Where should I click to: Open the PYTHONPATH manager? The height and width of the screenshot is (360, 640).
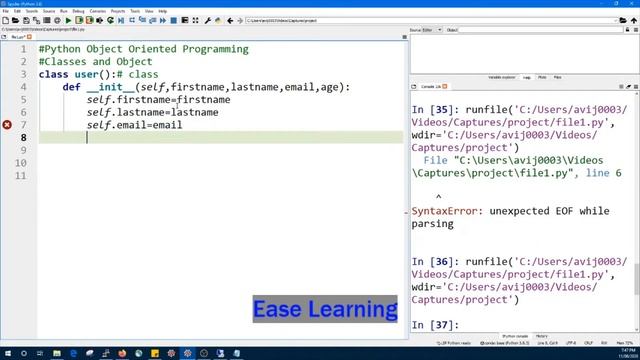pos(218,20)
